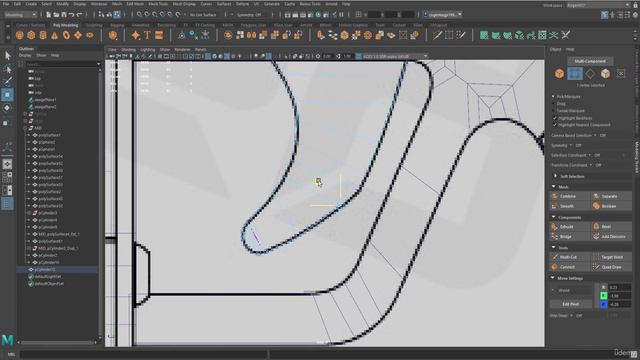Screen dimensions: 640x360
Task: Select the polygon torus shelf icon
Action: click(x=66, y=36)
